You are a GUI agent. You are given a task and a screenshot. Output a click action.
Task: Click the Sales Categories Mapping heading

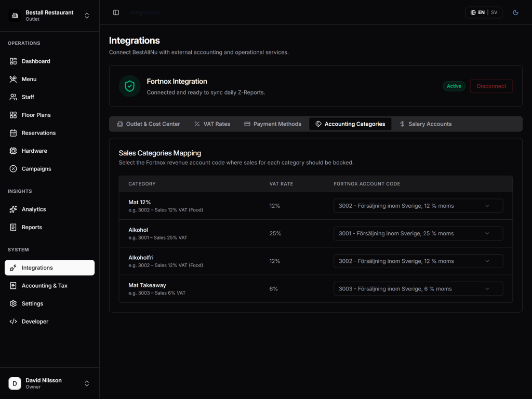(160, 153)
